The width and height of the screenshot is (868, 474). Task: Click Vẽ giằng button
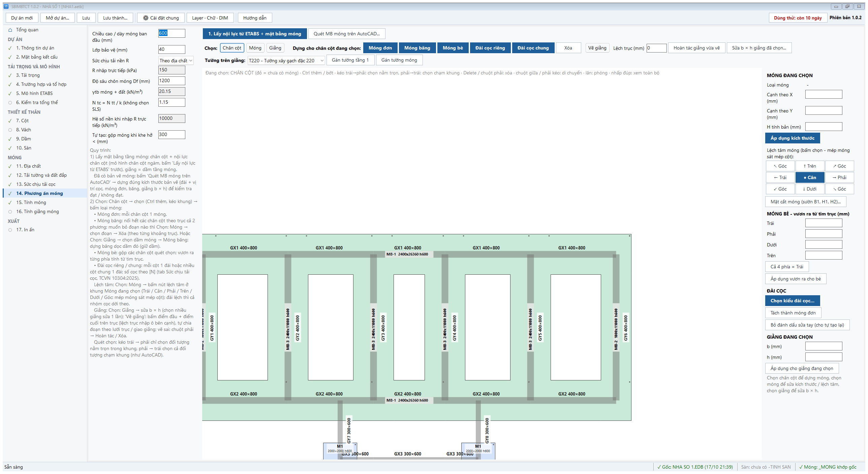(x=597, y=48)
